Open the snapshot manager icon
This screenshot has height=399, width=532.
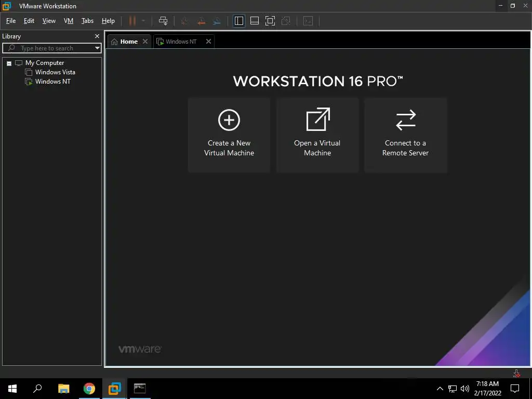tap(217, 21)
